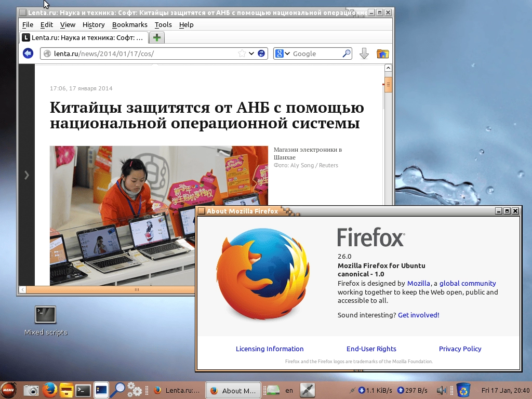Open the Tools menu

pos(163,25)
